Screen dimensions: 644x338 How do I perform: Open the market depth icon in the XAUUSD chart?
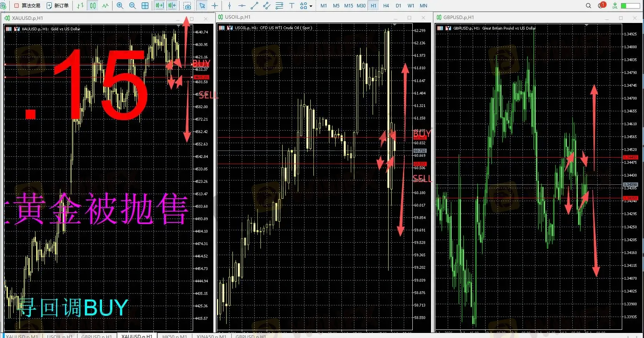17,29
